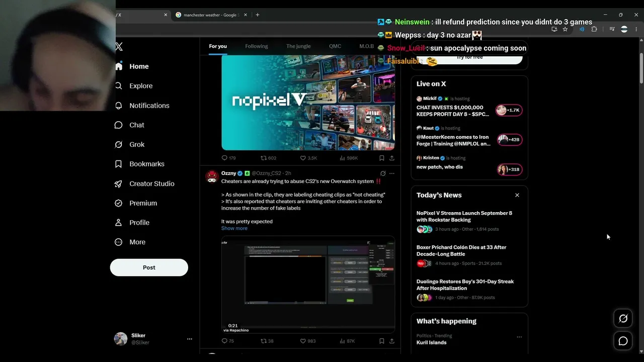Image resolution: width=644 pixels, height=362 pixels.
Task: Open Ozzny's profile avatar
Action: coord(212,176)
